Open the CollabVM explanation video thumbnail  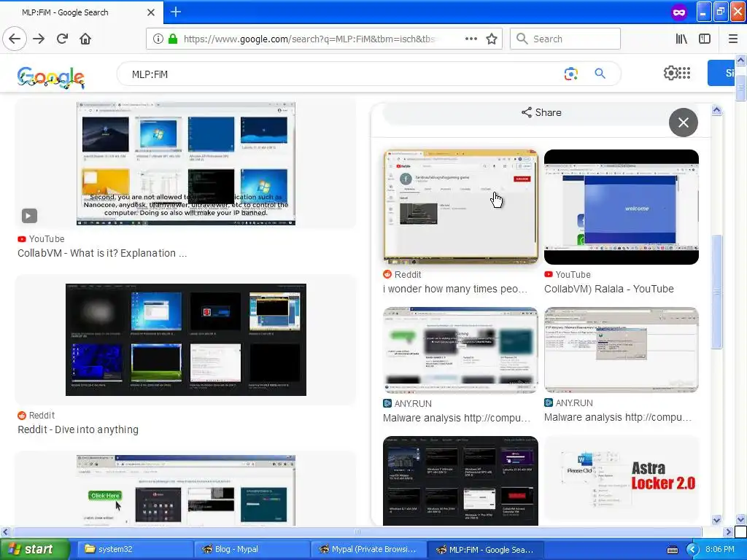[186, 163]
